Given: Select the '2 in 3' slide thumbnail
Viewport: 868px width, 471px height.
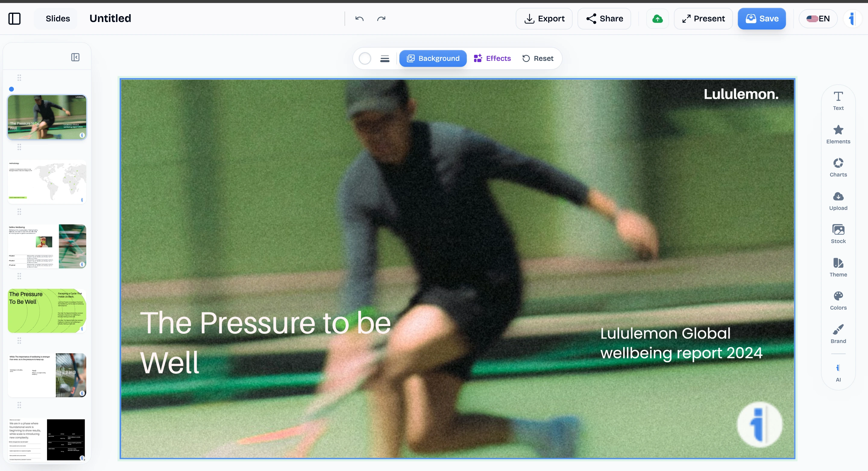Looking at the screenshot, I should [47, 375].
